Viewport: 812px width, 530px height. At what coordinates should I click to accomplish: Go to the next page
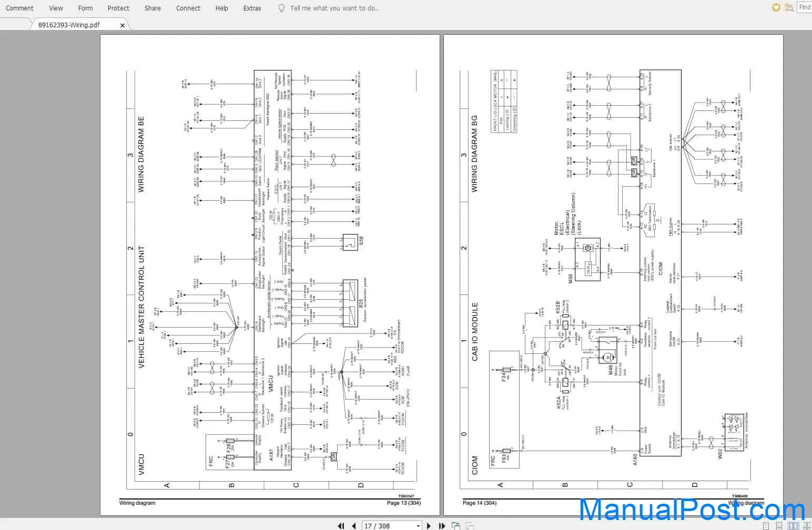[x=429, y=526]
